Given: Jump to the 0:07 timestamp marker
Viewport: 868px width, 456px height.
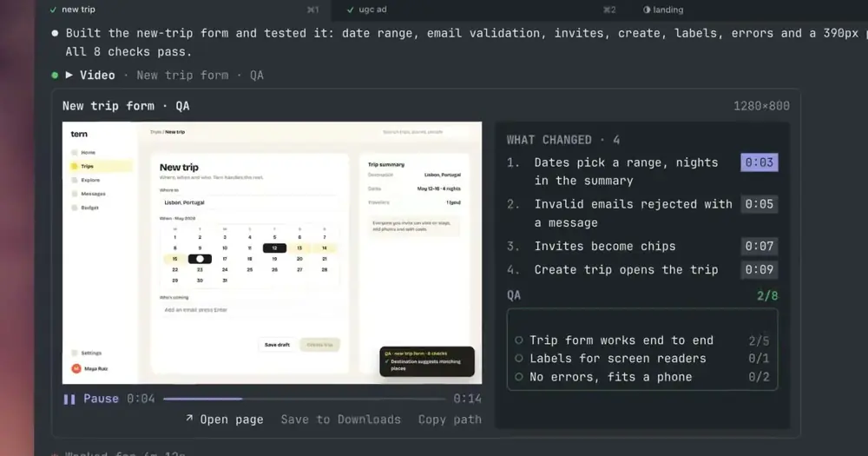Looking at the screenshot, I should pyautogui.click(x=759, y=246).
